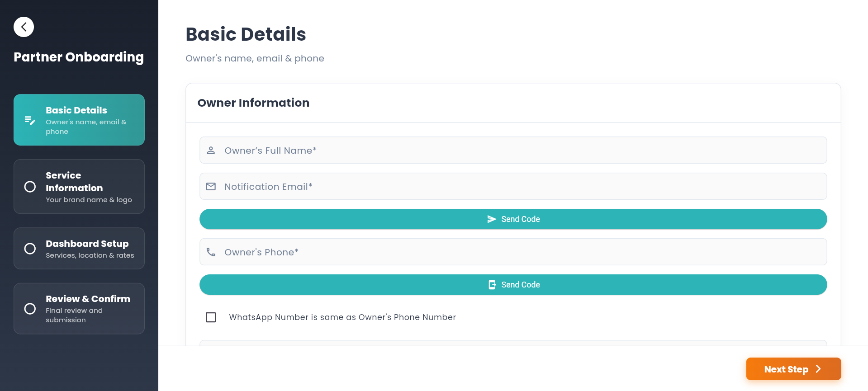Open the Review & Confirm tab

(79, 309)
